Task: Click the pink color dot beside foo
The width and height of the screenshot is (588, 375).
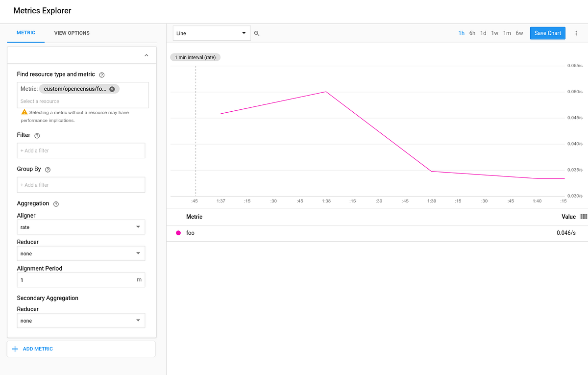Action: coord(179,232)
